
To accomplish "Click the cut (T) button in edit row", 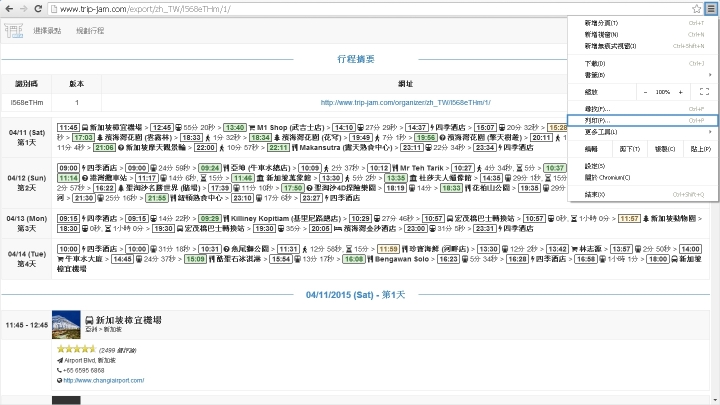I will [x=630, y=149].
